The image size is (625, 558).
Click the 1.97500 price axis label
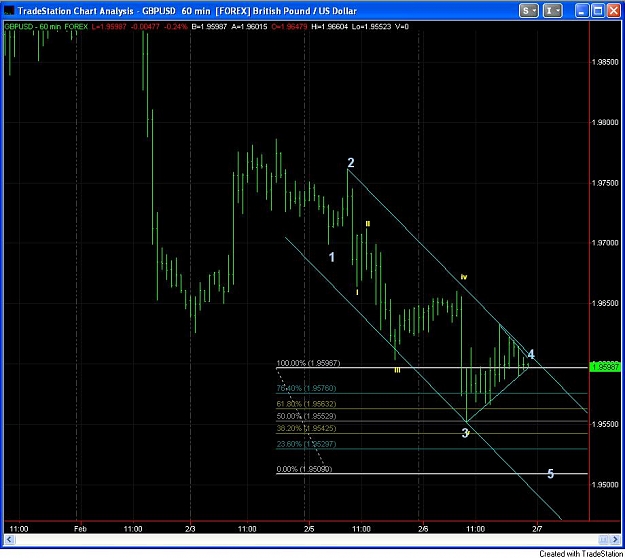(605, 183)
